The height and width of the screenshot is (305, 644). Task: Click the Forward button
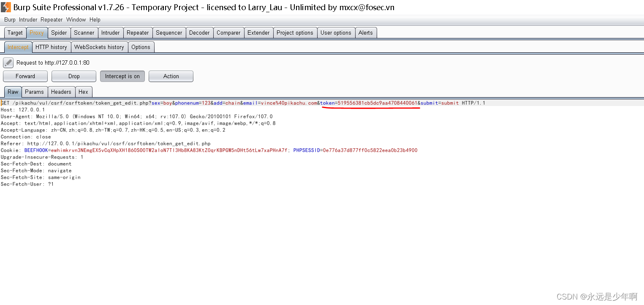25,76
